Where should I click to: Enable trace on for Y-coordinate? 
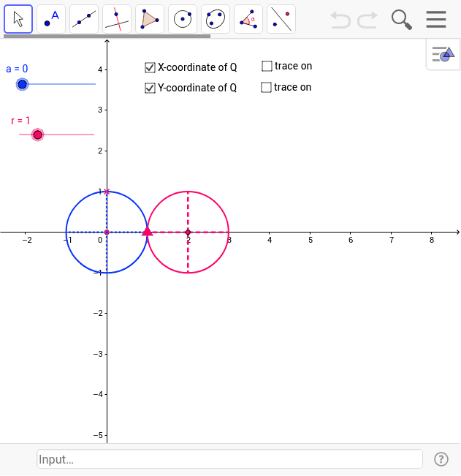pyautogui.click(x=266, y=88)
